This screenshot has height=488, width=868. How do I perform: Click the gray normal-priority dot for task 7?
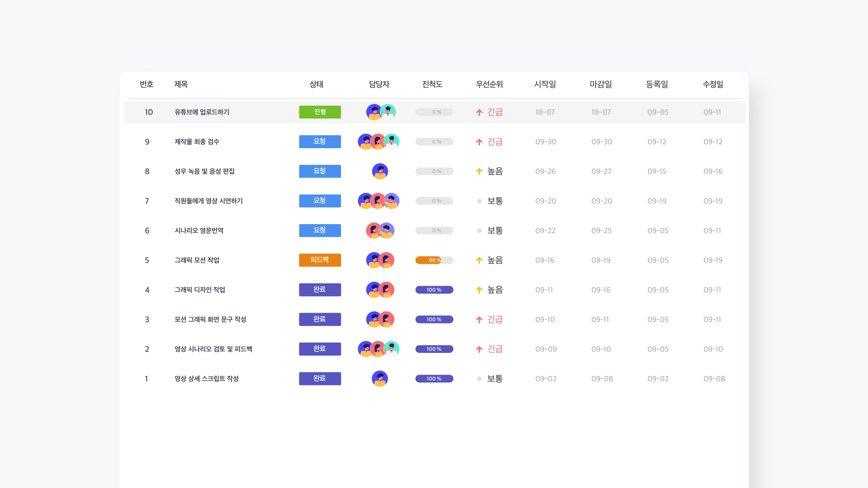pyautogui.click(x=479, y=201)
